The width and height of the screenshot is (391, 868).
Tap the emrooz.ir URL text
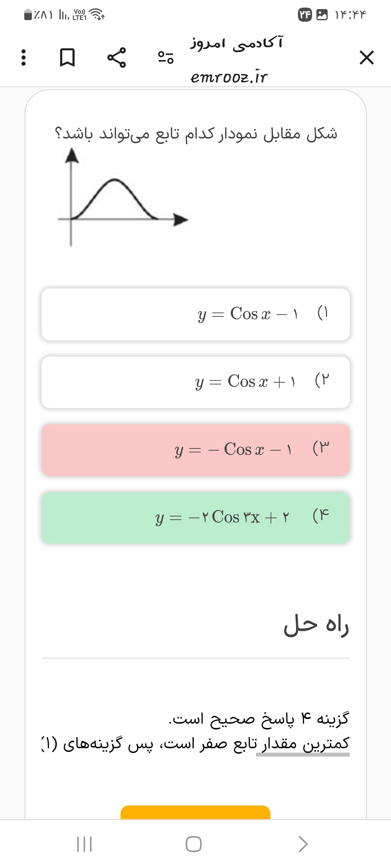229,77
